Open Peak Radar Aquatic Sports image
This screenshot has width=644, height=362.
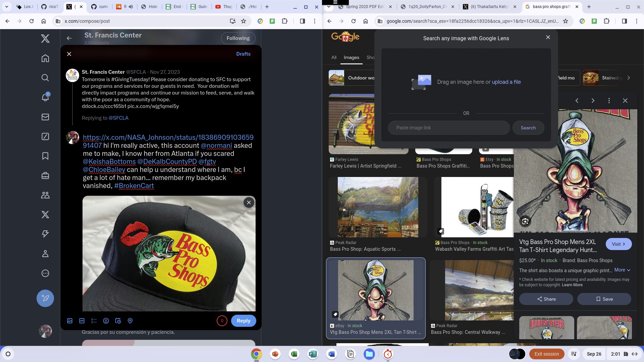click(378, 207)
